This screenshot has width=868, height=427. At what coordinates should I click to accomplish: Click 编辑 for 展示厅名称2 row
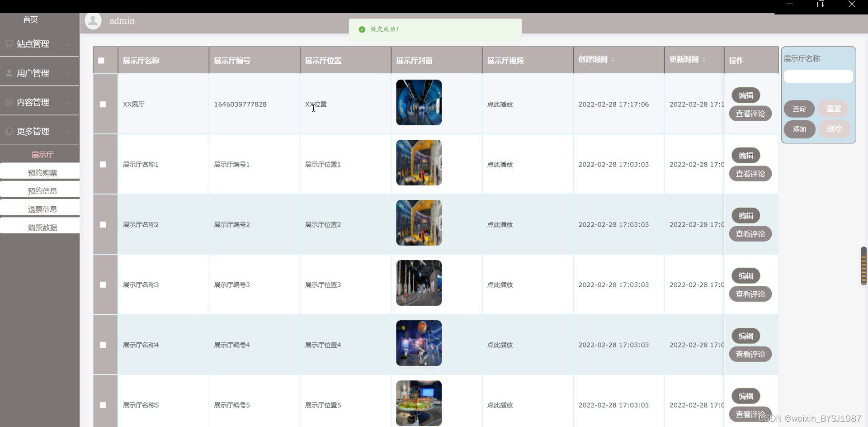746,216
